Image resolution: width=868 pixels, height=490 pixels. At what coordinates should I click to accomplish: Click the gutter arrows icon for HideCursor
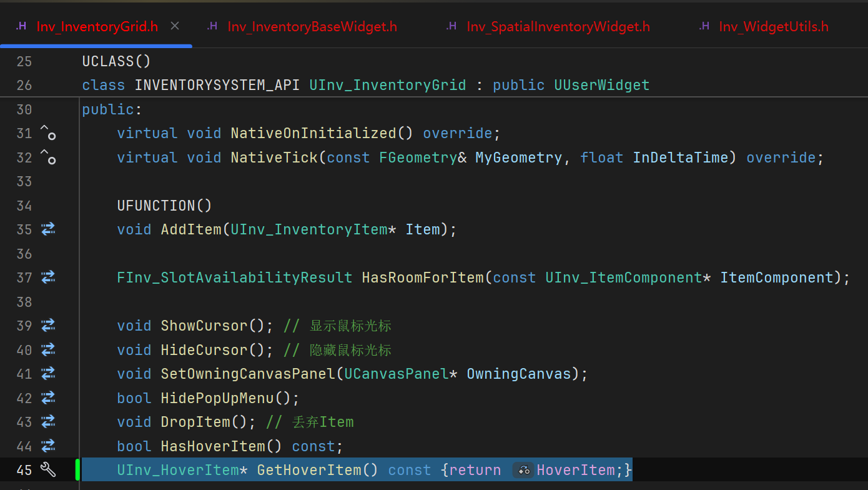[x=48, y=350]
